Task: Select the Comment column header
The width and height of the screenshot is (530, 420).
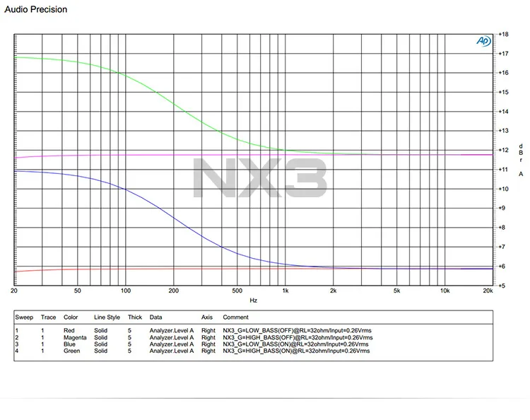Action: point(235,317)
